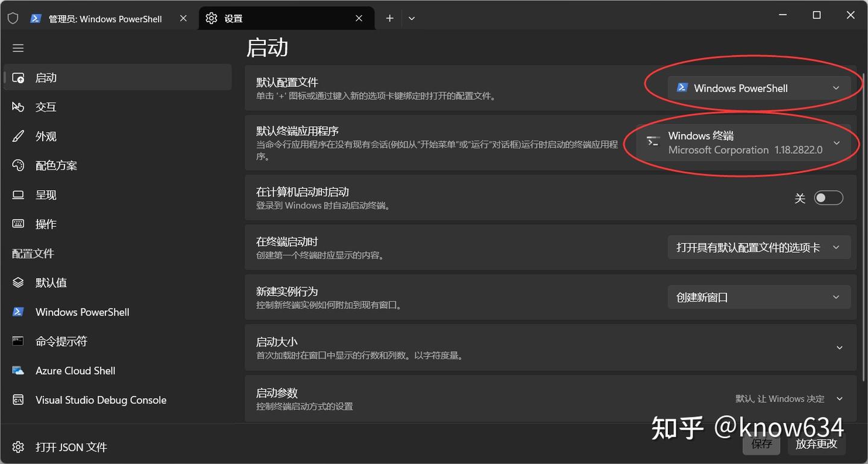Screen dimensions: 868x464
Task: Expand the 启动参数 section
Action: pos(550,398)
